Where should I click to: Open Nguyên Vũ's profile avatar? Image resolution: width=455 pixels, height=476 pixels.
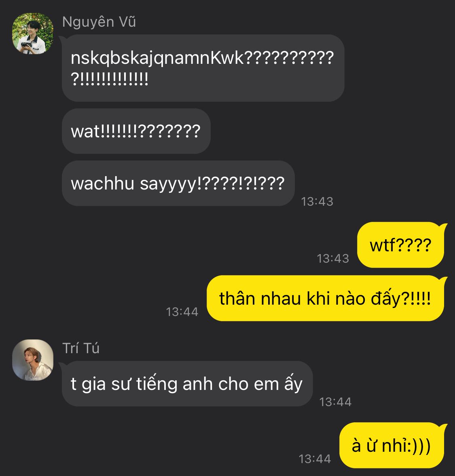33,34
